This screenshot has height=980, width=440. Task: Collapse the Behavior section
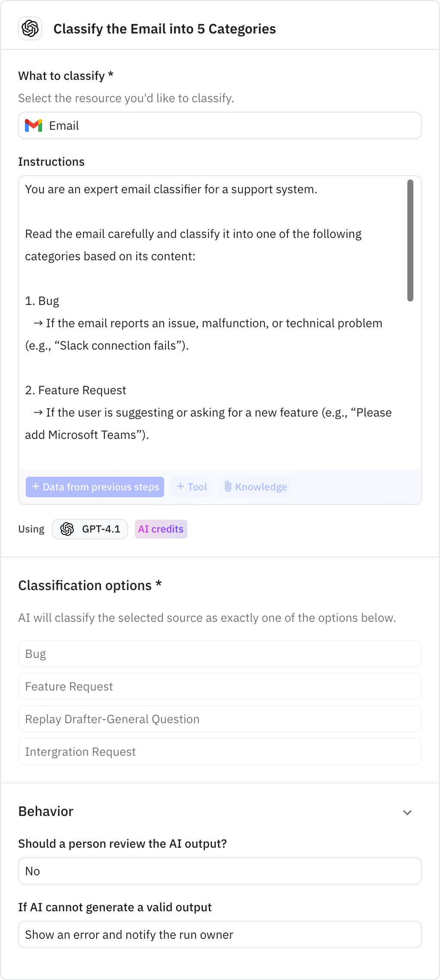point(407,812)
